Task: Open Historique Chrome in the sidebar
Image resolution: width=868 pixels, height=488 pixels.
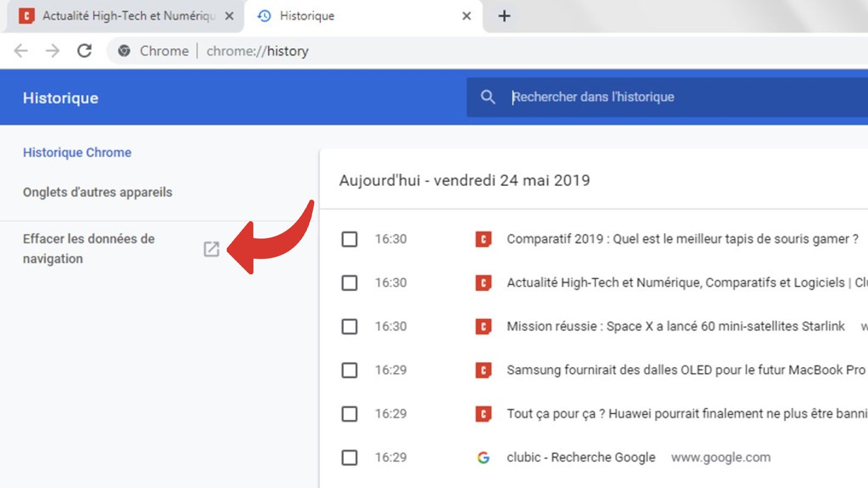Action: pyautogui.click(x=77, y=152)
